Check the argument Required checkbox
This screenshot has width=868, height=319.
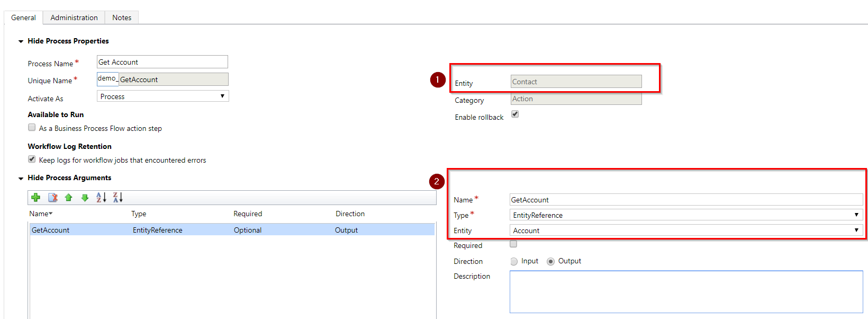tap(513, 244)
